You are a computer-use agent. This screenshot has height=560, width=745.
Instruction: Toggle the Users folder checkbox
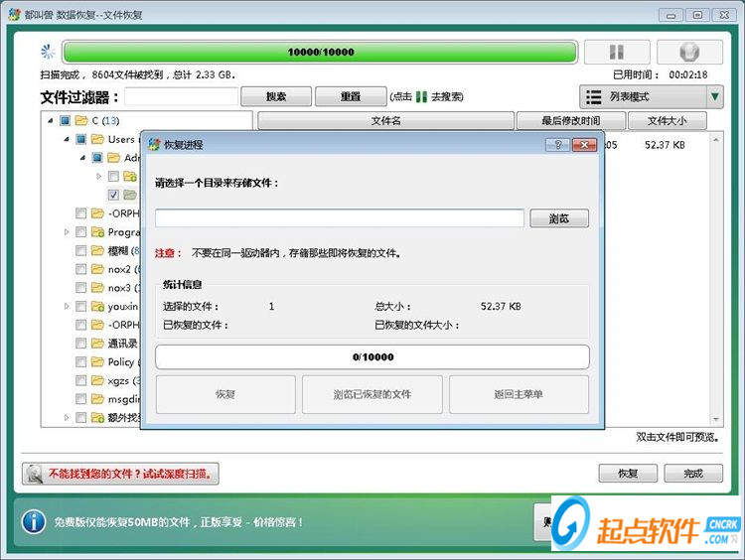click(x=81, y=139)
